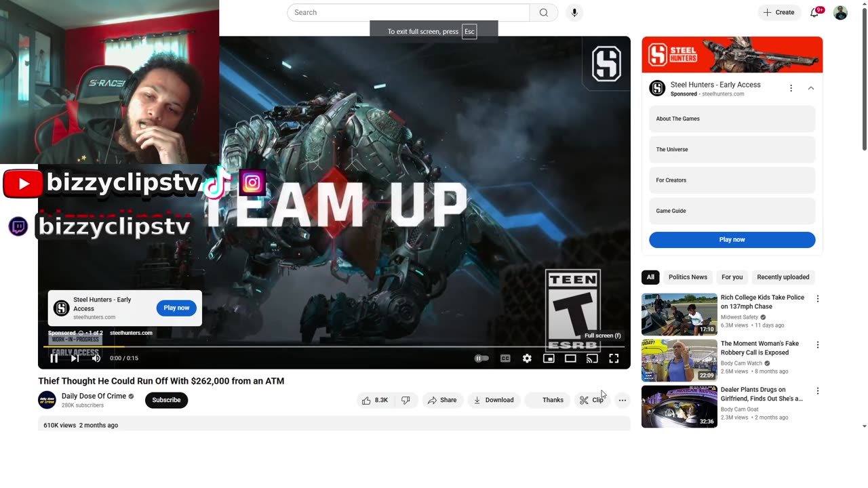Screen dimensions: 868x488
Task: Open Midwest Safety channel
Action: pos(740,317)
